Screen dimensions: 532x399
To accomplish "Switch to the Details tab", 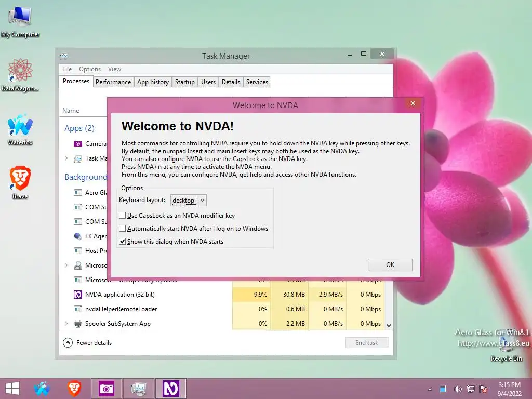I will [231, 82].
